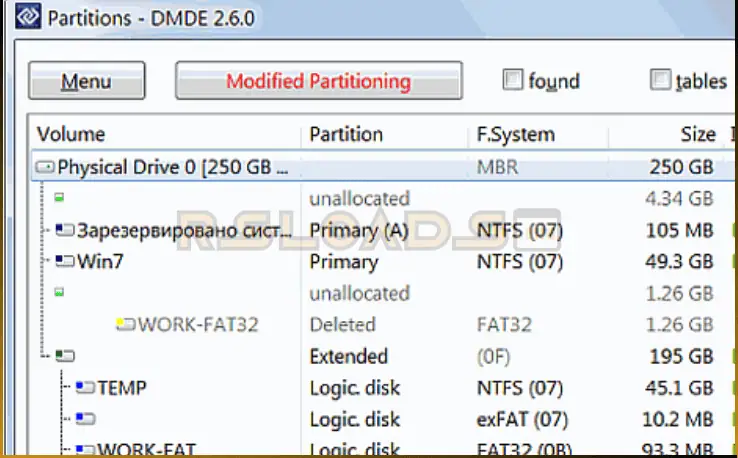This screenshot has width=738, height=458.
Task: Enable the tables checkbox
Action: [x=660, y=80]
